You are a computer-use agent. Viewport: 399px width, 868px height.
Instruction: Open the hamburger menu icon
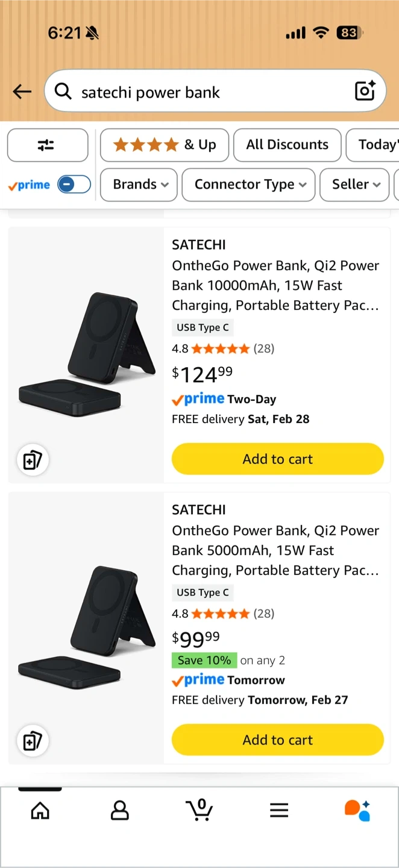pos(279,810)
